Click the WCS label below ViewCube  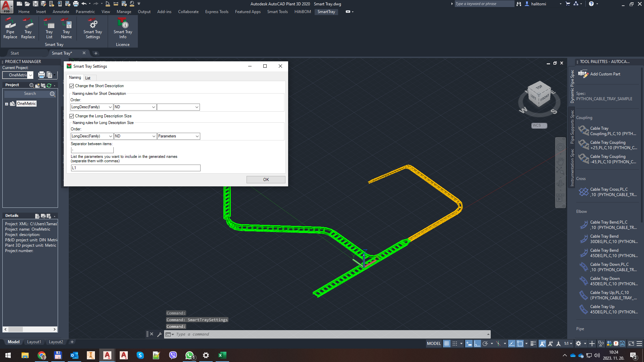[537, 125]
